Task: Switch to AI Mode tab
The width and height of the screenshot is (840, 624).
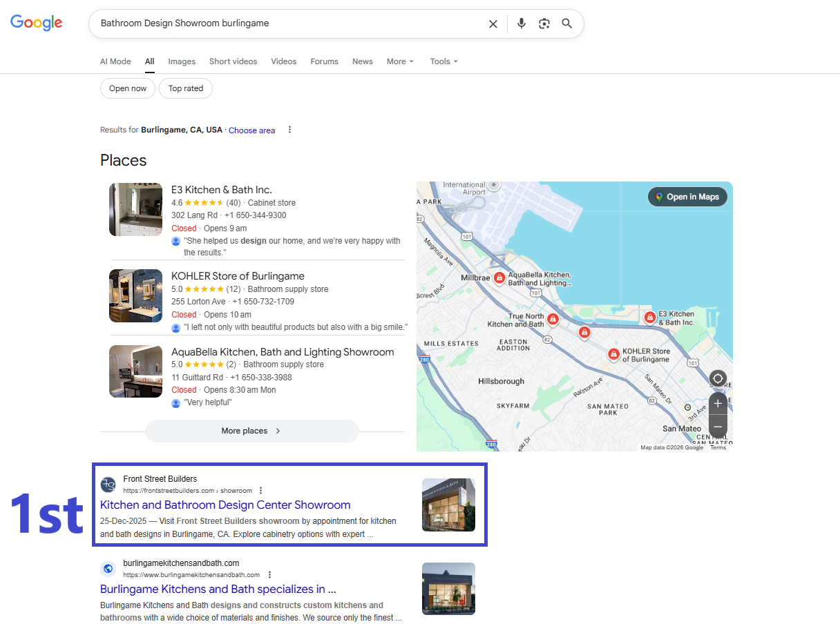Action: pos(115,61)
